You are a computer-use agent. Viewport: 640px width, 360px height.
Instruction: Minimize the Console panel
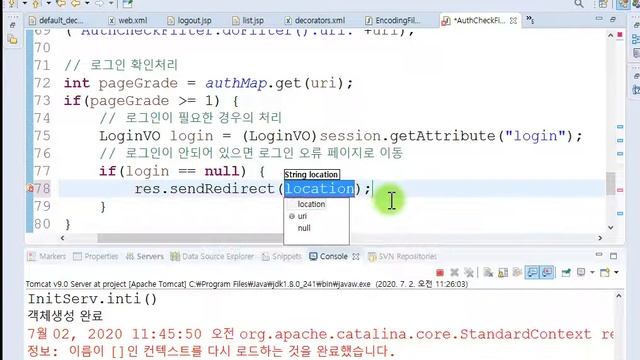click(599, 255)
